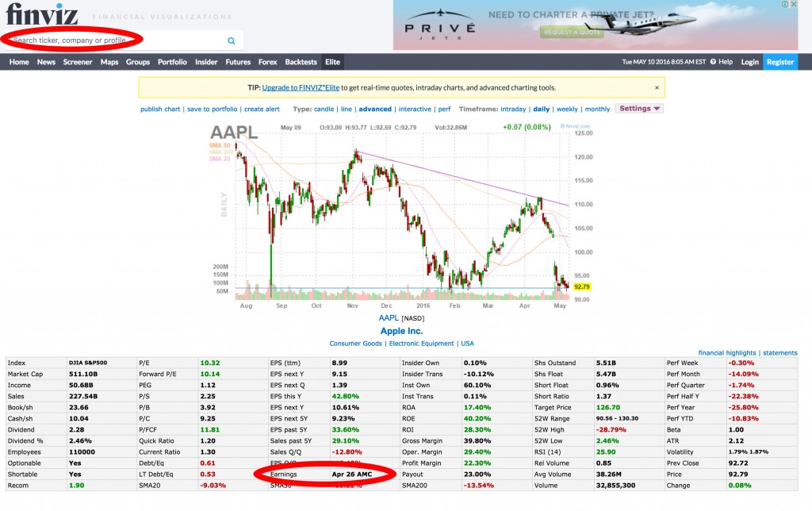Click the Consumer Goods sector link
The height and width of the screenshot is (511, 812).
click(355, 343)
